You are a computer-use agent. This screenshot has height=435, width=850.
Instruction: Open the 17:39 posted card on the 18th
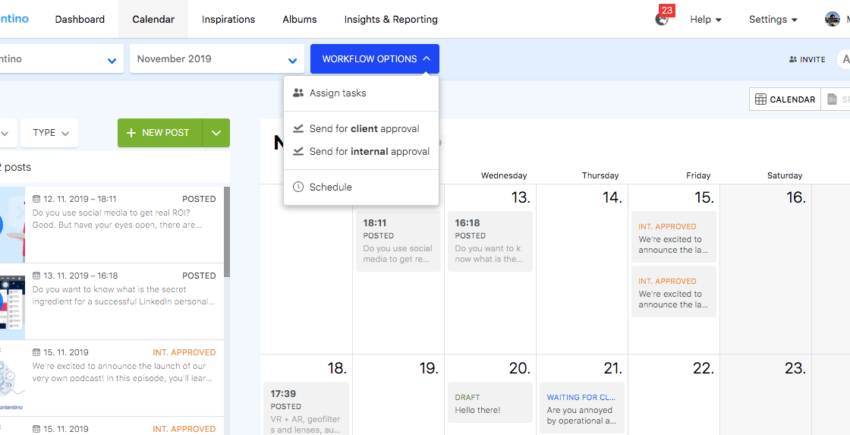306,408
